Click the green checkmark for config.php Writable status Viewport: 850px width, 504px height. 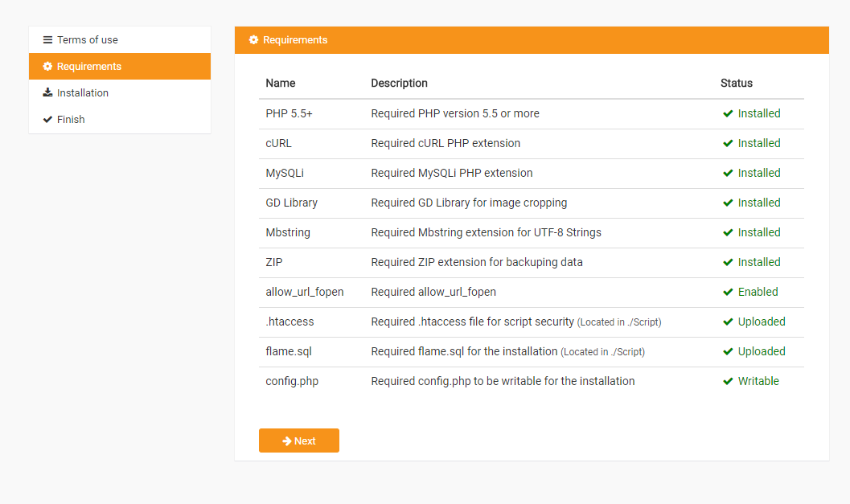click(728, 381)
